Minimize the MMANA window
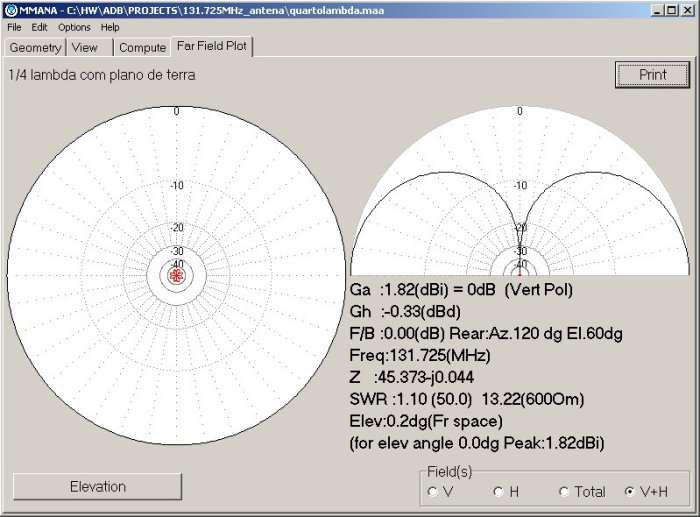This screenshot has width=700, height=517. pyautogui.click(x=656, y=10)
